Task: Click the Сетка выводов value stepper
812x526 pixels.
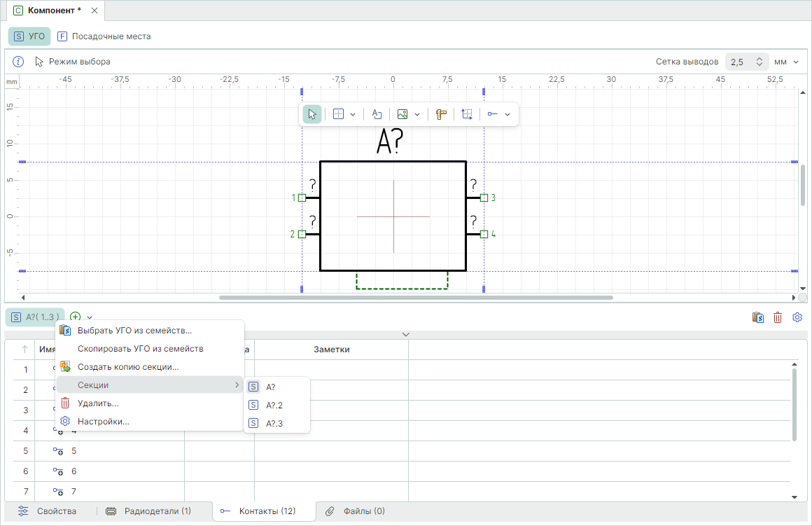Action: pos(759,62)
